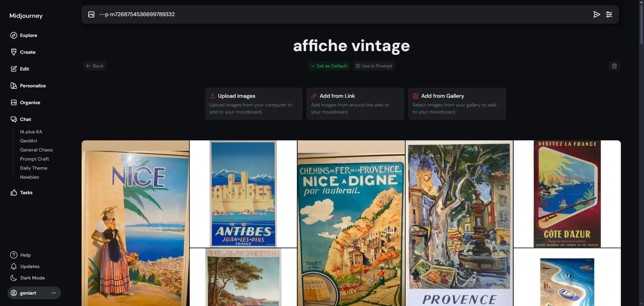Click the Add from Gallery card

(x=457, y=104)
